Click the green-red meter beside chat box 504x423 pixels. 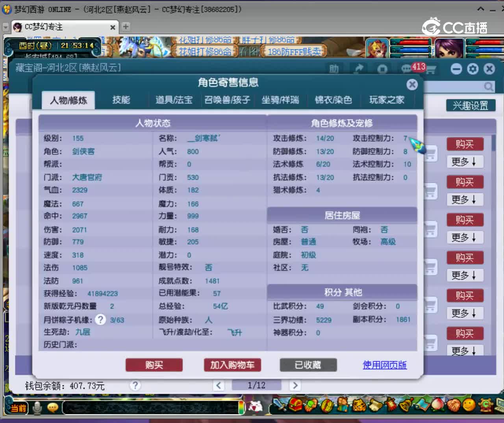(x=241, y=407)
